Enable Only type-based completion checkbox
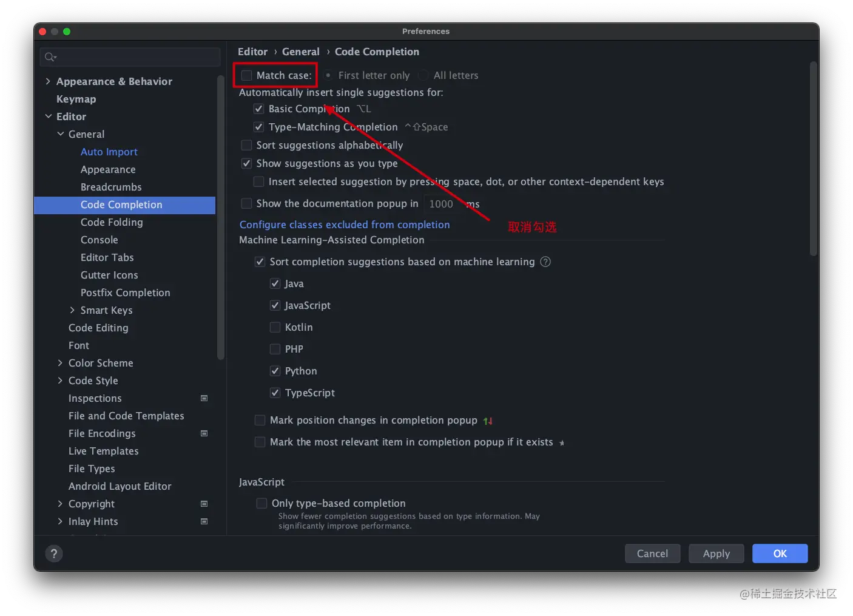The width and height of the screenshot is (853, 616). tap(261, 503)
